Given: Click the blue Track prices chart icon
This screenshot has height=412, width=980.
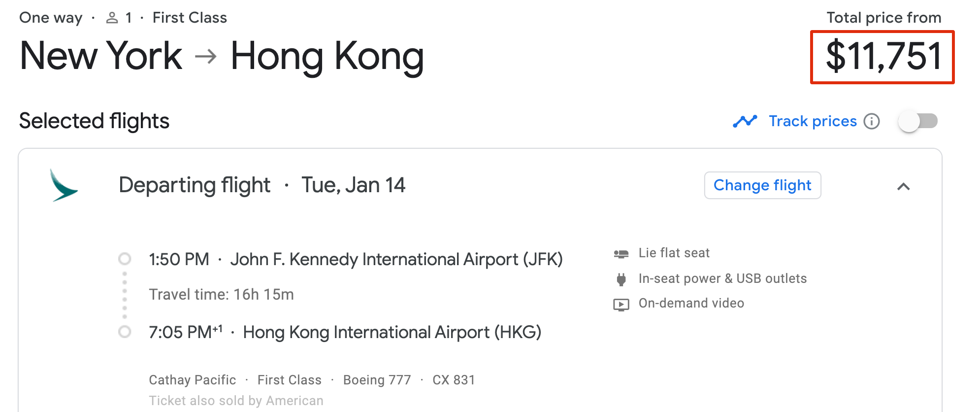Looking at the screenshot, I should click(745, 121).
